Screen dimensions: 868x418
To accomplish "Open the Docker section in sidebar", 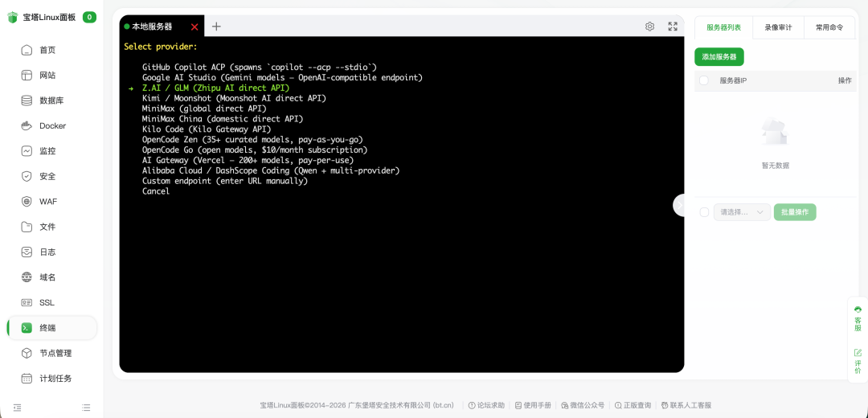I will click(x=51, y=125).
